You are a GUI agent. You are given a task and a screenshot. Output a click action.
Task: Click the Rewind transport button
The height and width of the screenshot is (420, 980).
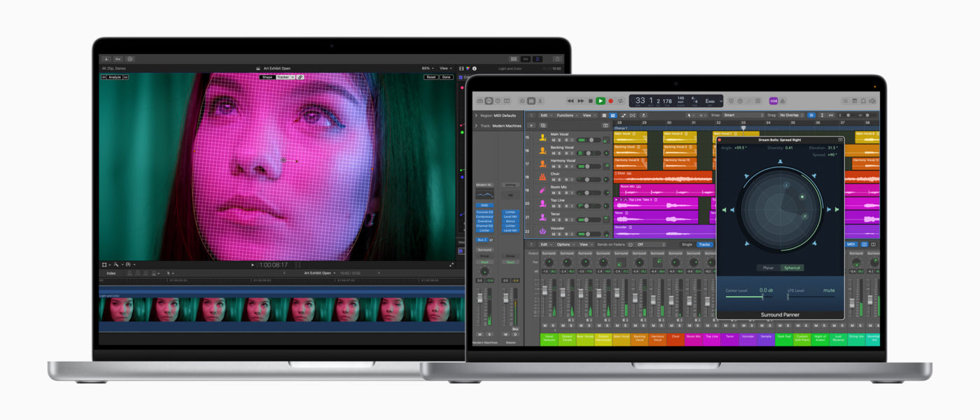[x=570, y=101]
